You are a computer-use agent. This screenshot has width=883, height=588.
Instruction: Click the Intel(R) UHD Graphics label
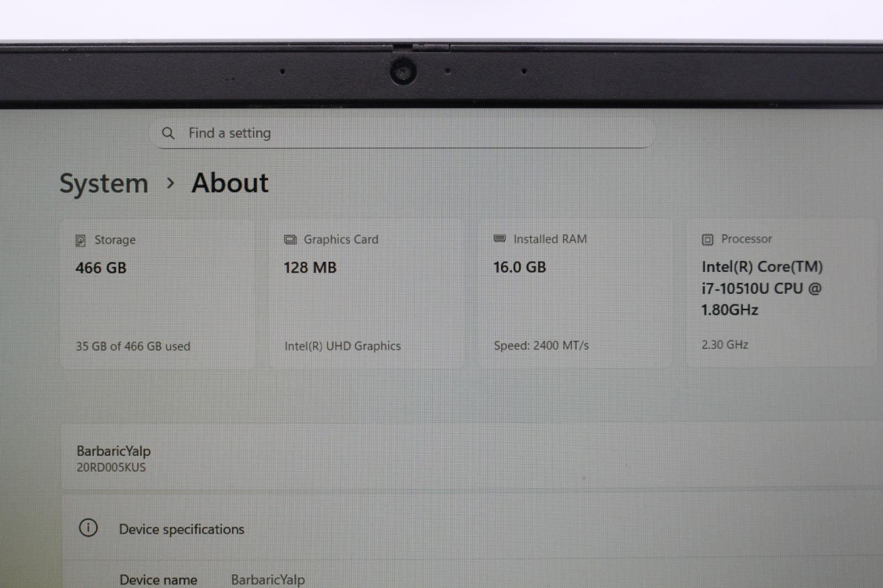(343, 346)
